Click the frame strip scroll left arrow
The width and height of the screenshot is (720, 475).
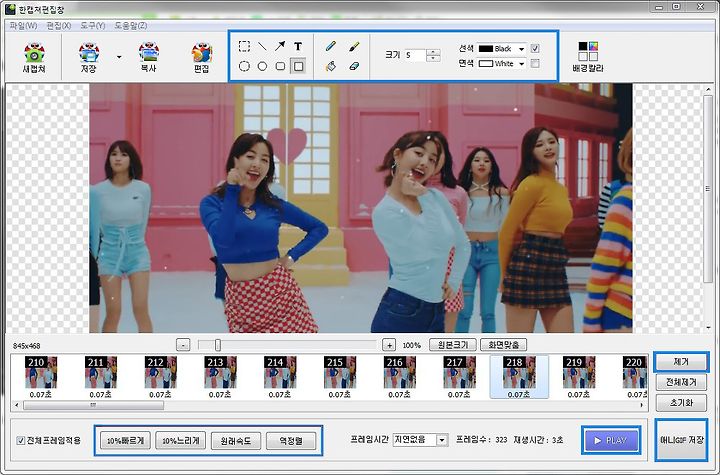tap(17, 405)
